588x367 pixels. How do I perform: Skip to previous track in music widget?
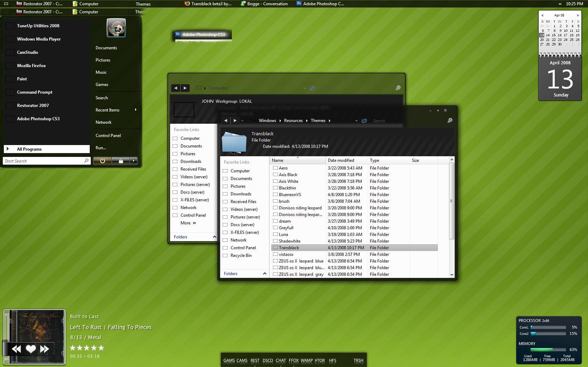(x=16, y=349)
